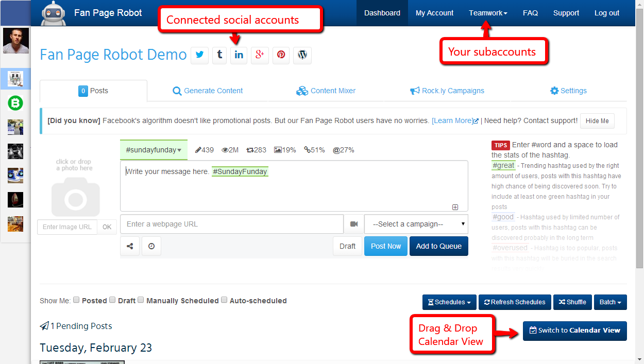Click the eye 2M views stat
Screen dimensions: 644x364
click(x=230, y=150)
